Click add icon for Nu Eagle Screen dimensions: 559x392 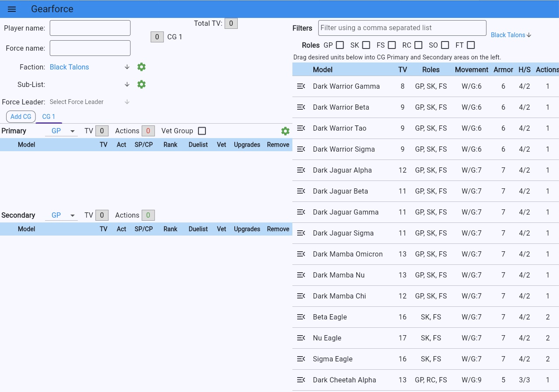coord(301,338)
